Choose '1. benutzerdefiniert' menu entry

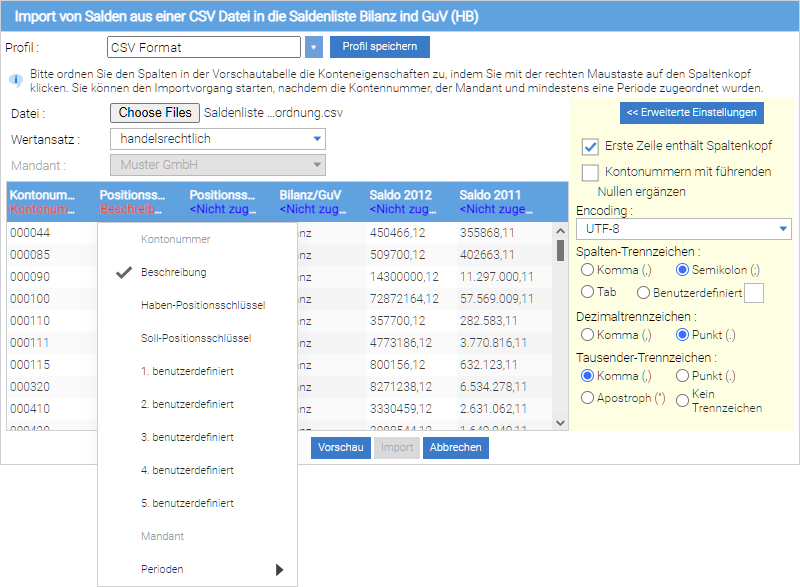coord(187,371)
